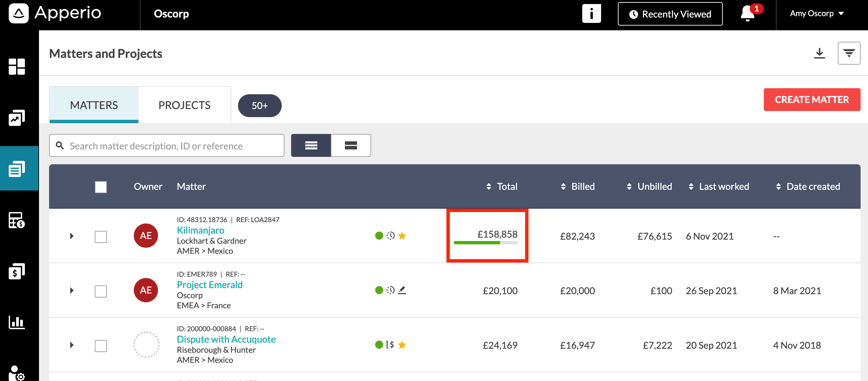Image resolution: width=868 pixels, height=381 pixels.
Task: Expand the Kilimanjaro row
Action: click(71, 236)
